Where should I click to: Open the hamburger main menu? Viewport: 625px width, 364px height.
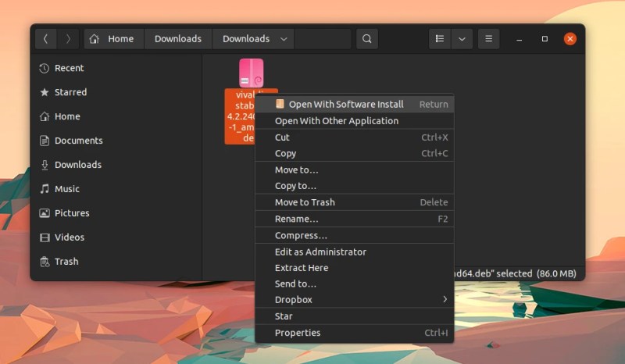coord(488,39)
